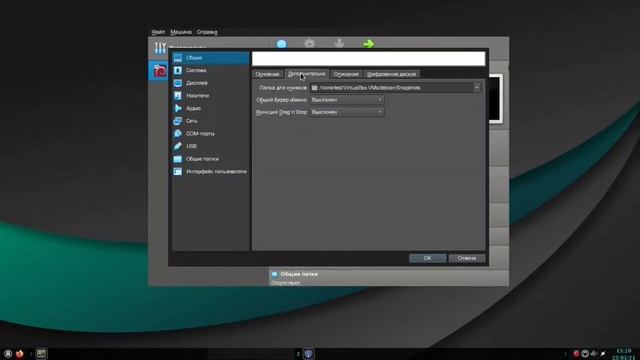640x360 pixels.
Task: Click the gear Settings toolbar icon
Action: click(310, 43)
